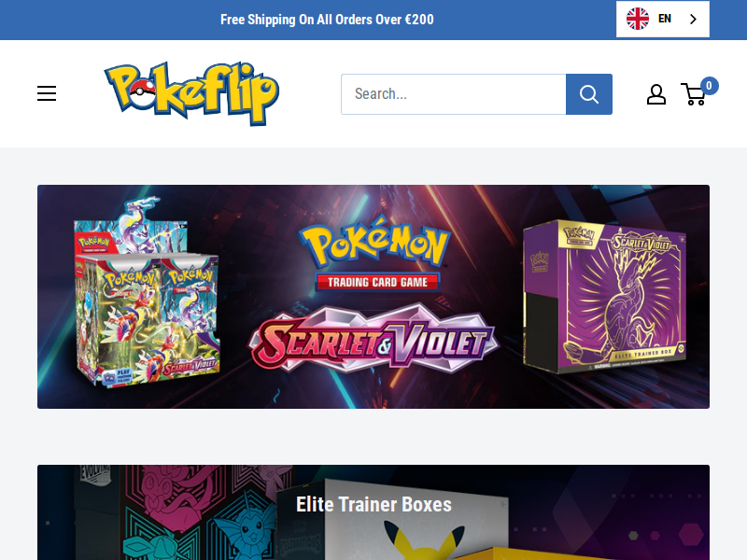Open the user account icon

click(656, 94)
